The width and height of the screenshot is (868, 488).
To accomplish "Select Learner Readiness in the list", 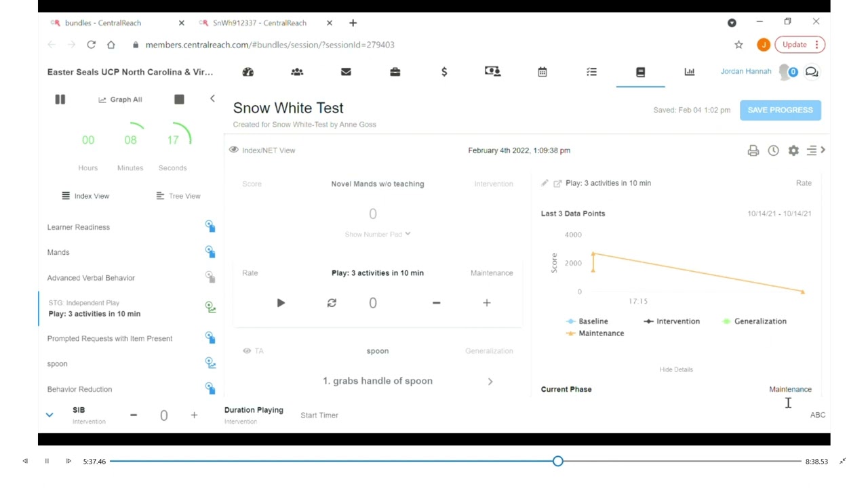I will [x=79, y=227].
